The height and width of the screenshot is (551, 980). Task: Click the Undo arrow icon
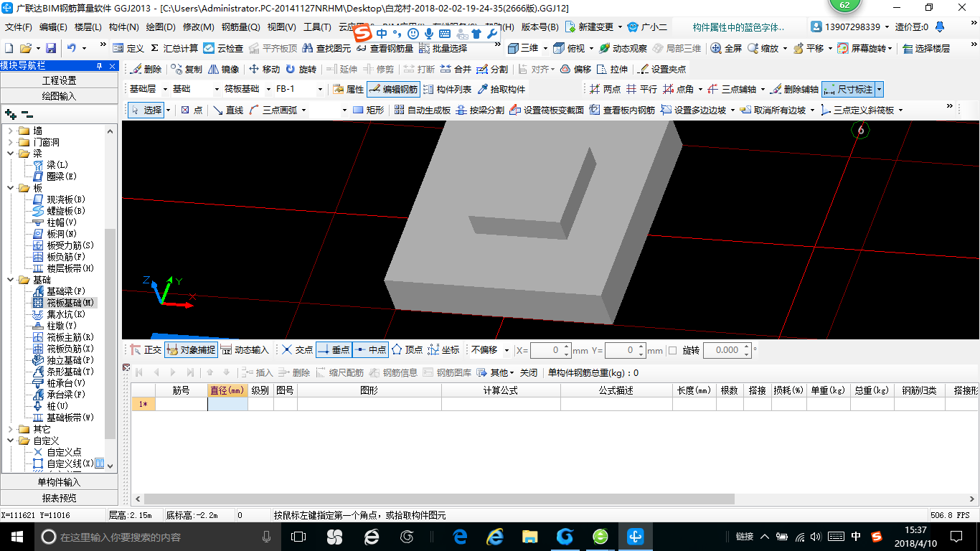[x=72, y=48]
